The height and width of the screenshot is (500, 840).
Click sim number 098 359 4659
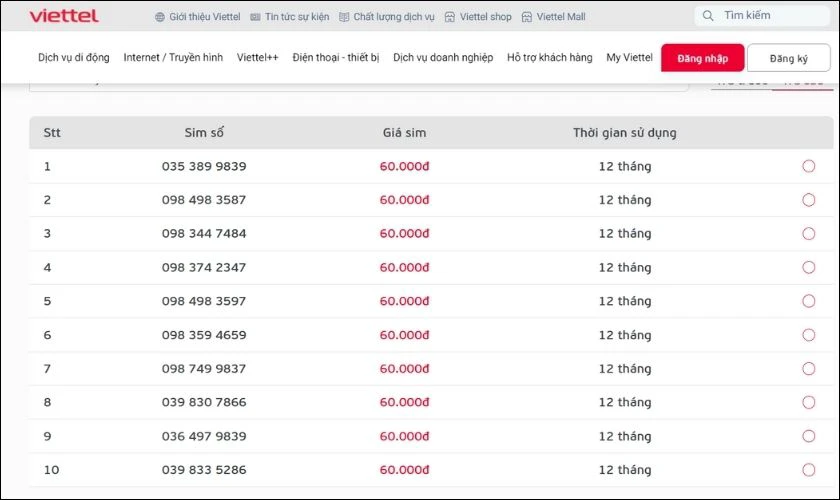click(x=204, y=335)
